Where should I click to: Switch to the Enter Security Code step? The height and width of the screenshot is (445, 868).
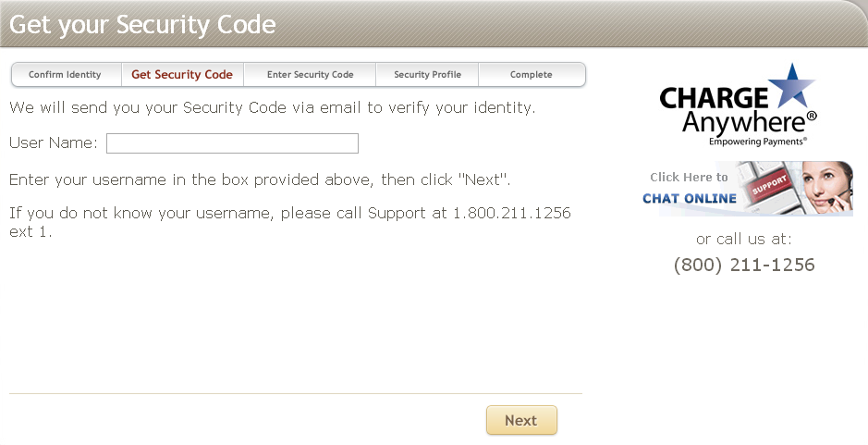point(311,75)
